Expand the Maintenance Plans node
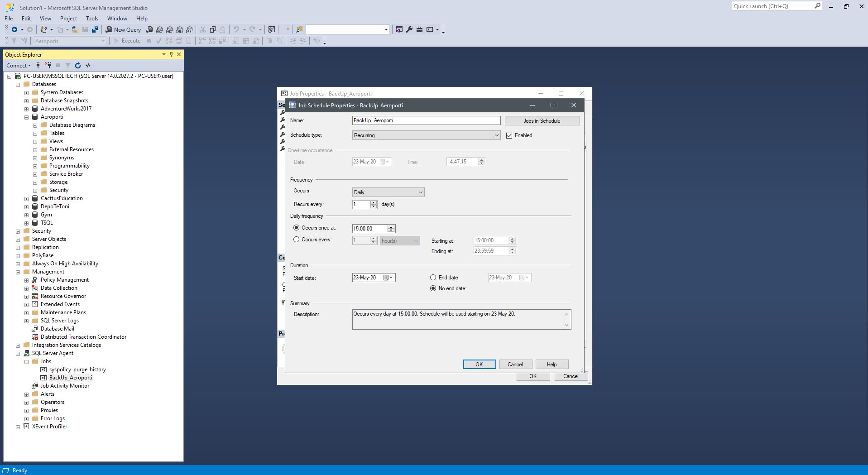The width and height of the screenshot is (868, 475). coord(26,313)
